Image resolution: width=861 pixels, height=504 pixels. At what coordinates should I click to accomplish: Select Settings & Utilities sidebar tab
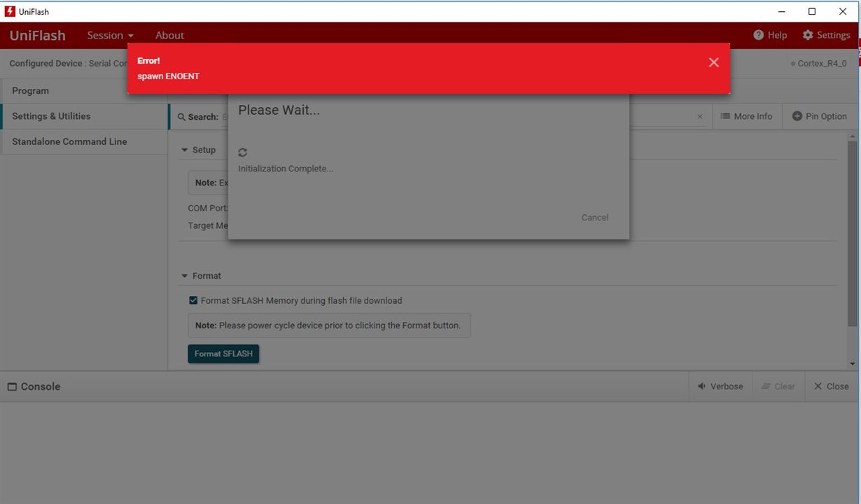pyautogui.click(x=84, y=116)
